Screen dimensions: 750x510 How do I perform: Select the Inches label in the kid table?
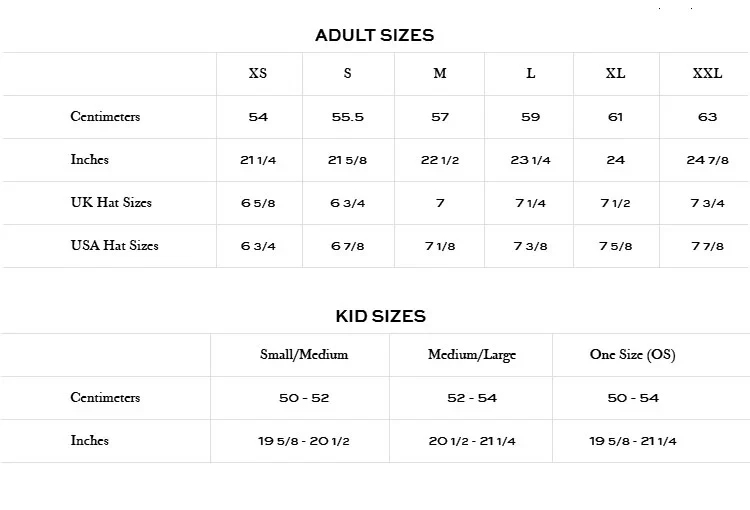point(89,440)
